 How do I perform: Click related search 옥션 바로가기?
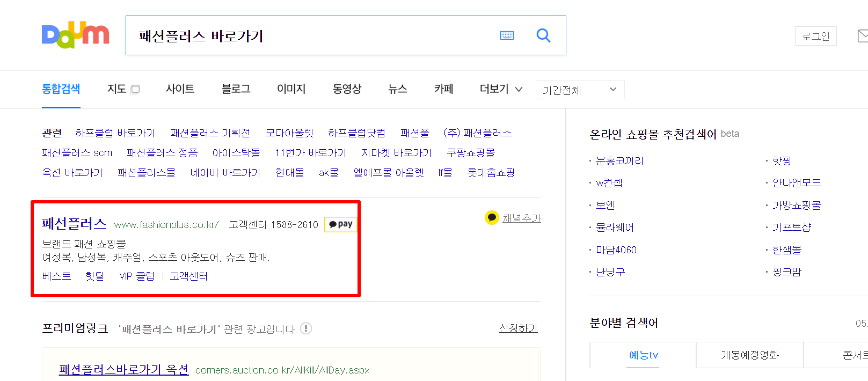coord(72,173)
